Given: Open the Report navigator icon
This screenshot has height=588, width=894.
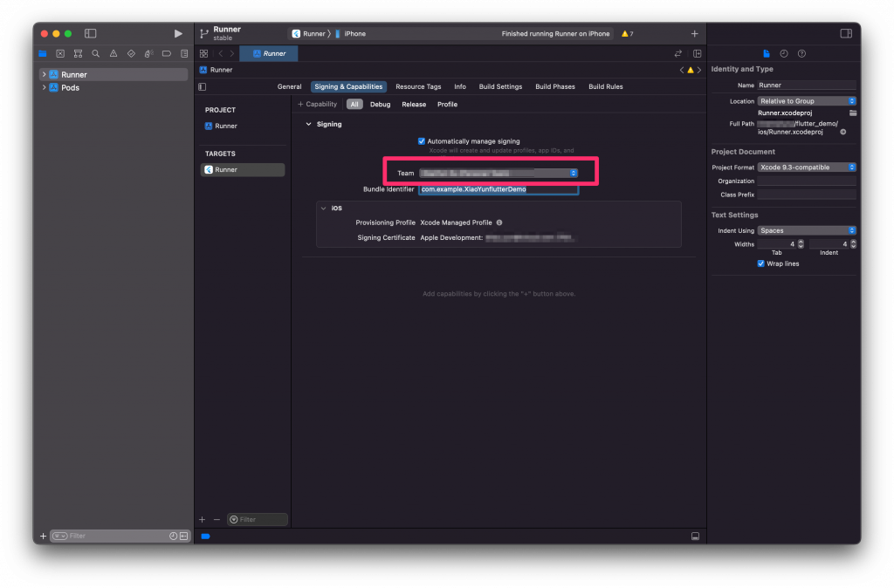Looking at the screenshot, I should [x=184, y=53].
